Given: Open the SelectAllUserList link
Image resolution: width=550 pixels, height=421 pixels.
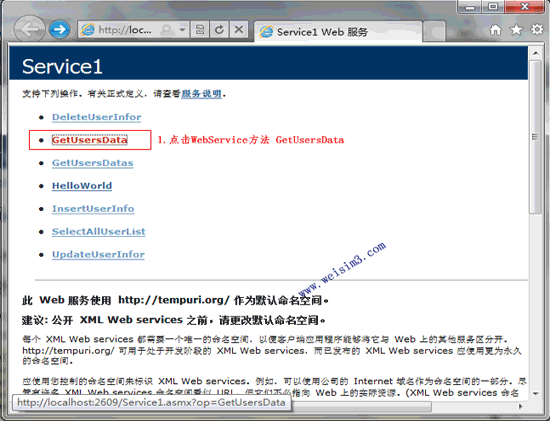Looking at the screenshot, I should (x=99, y=232).
